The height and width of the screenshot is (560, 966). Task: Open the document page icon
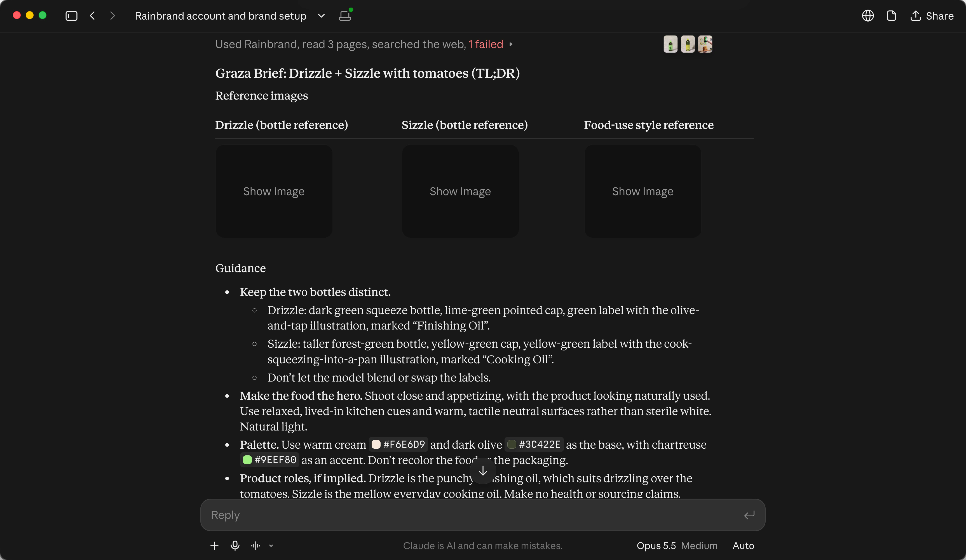click(891, 16)
